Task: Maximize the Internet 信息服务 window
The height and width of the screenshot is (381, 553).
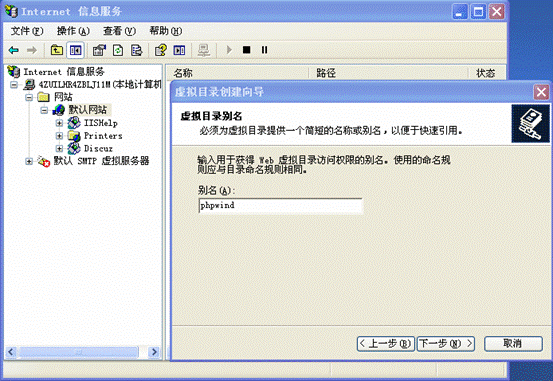Action: pos(478,12)
